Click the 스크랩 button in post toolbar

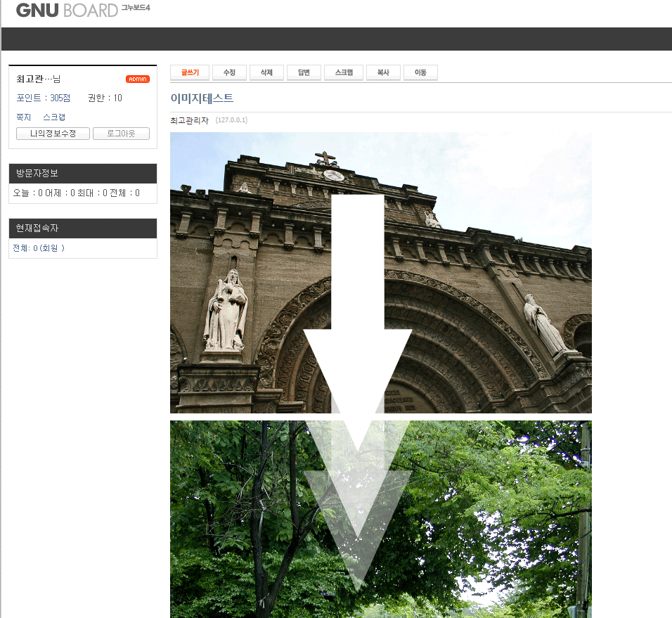pyautogui.click(x=343, y=72)
